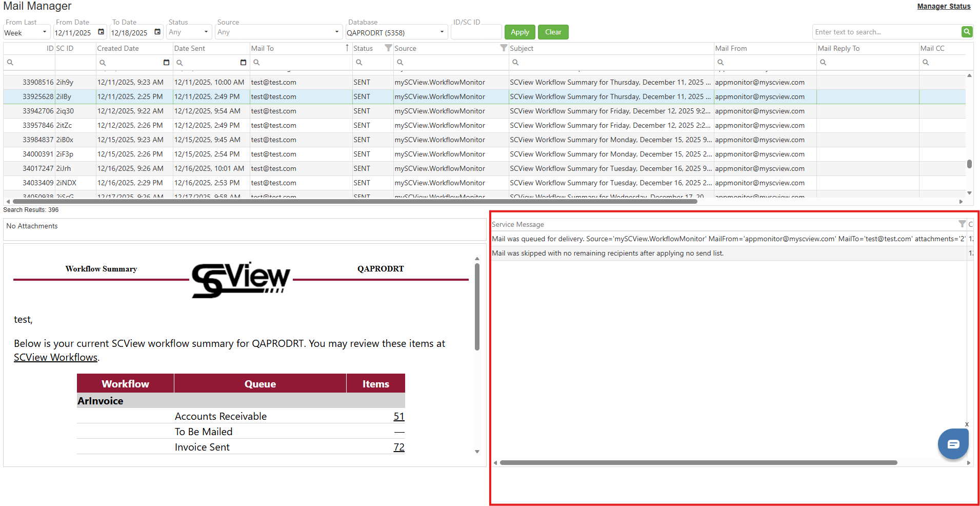Click grid scroll-down arrow
This screenshot has height=506, width=980.
coord(969,193)
